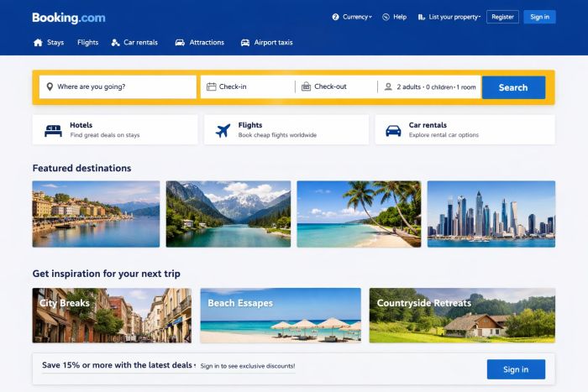Click the location pin icon in search
This screenshot has height=392, width=588.
click(x=50, y=86)
